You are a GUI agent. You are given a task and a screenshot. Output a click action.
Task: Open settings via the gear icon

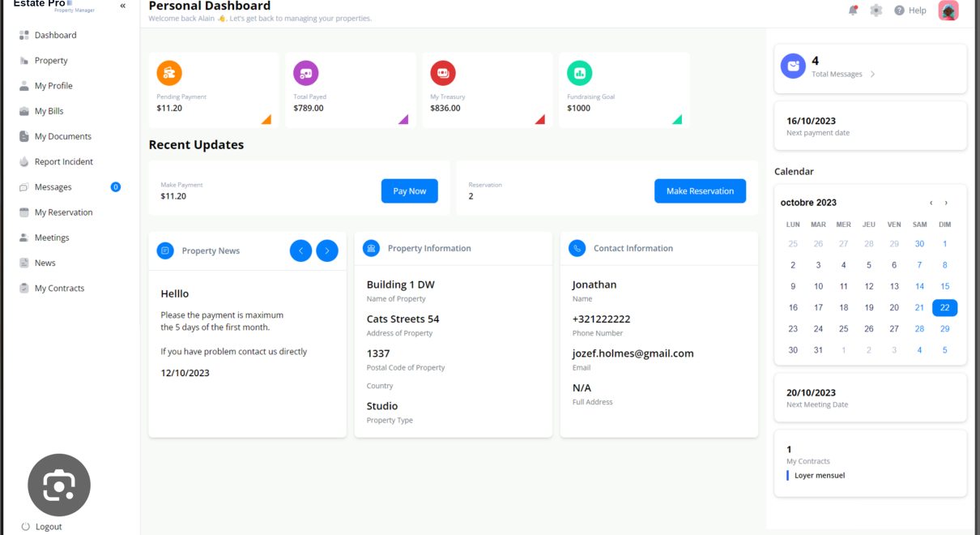pos(876,11)
